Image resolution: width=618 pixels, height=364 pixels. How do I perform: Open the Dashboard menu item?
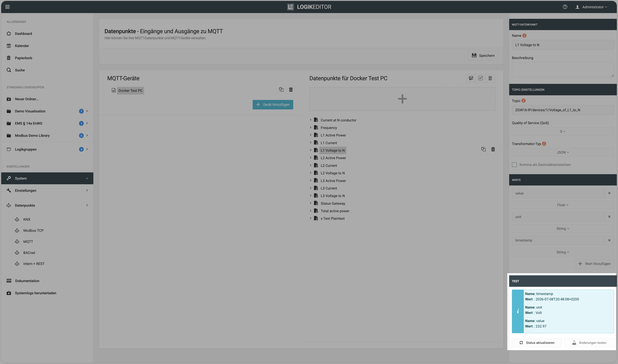click(x=23, y=34)
